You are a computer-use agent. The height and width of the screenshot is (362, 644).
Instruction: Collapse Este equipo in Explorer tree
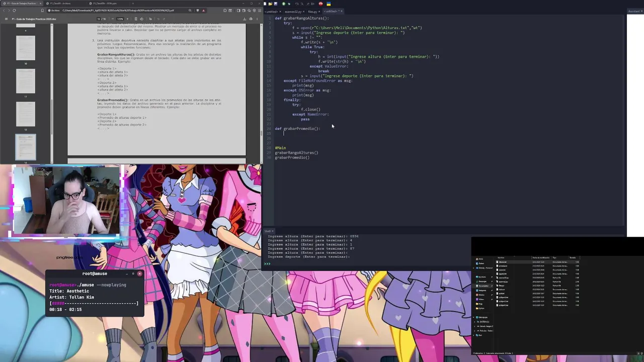(x=474, y=317)
